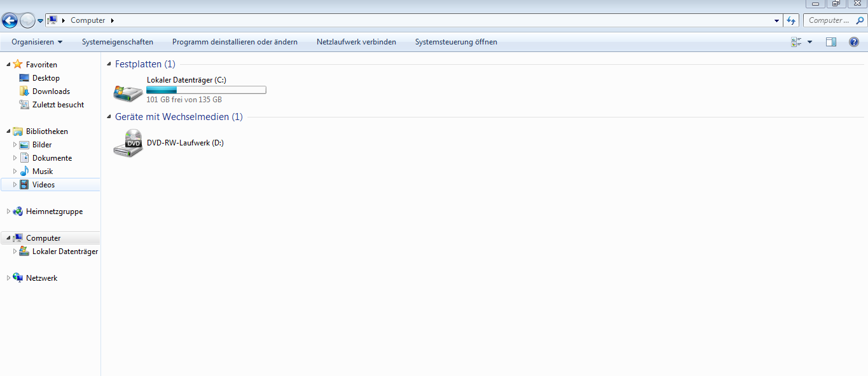Select Bibliotheken in the sidebar
868x376 pixels.
click(x=47, y=131)
